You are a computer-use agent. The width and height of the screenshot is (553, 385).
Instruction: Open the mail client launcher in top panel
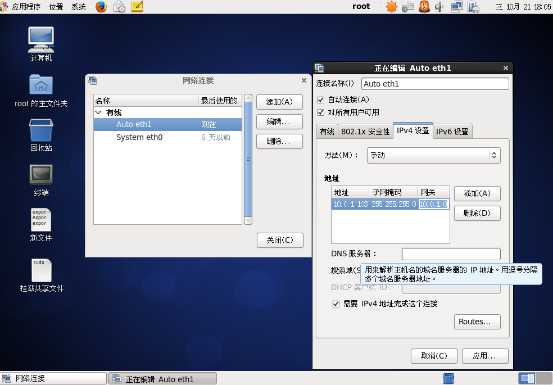pyautogui.click(x=119, y=6)
